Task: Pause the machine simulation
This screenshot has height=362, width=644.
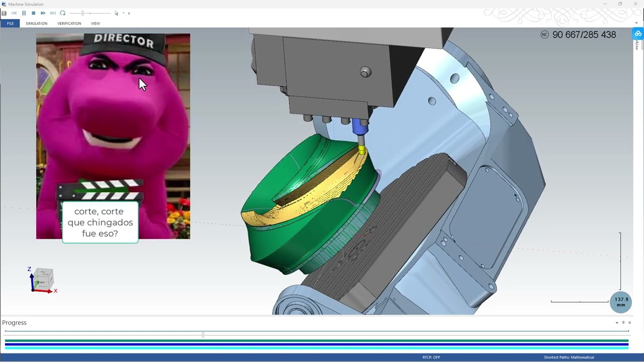Action: coord(24,13)
